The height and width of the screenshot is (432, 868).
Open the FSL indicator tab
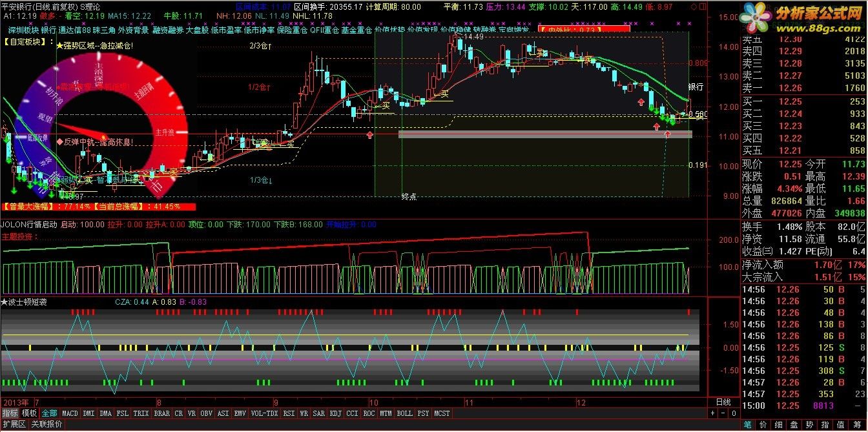pyautogui.click(x=123, y=413)
